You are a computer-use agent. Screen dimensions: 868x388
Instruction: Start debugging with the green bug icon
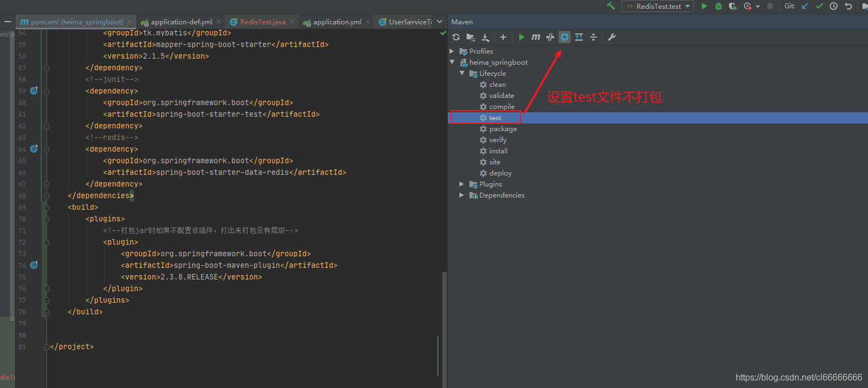pyautogui.click(x=719, y=6)
